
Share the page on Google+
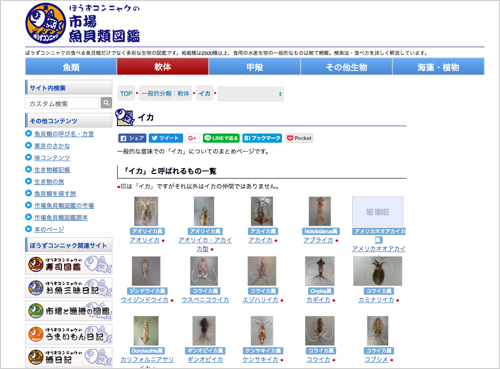click(x=192, y=138)
